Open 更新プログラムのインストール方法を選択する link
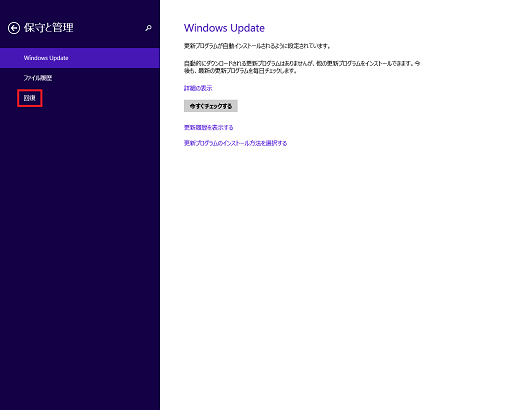The image size is (512, 410). [235, 143]
